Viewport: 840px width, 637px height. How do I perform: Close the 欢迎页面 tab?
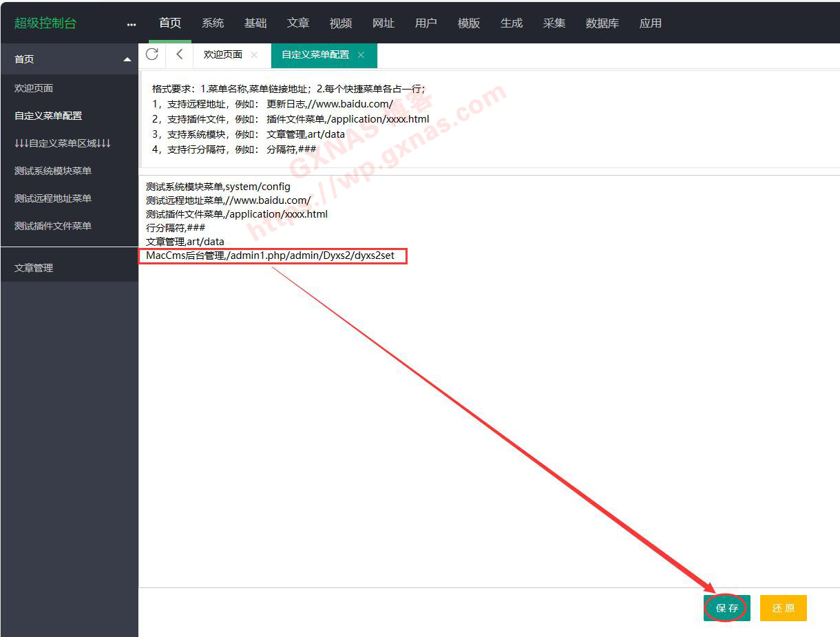(254, 55)
